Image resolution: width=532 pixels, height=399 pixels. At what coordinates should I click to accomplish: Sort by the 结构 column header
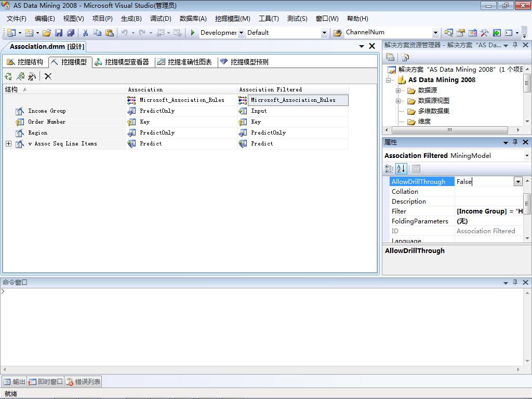coord(64,89)
